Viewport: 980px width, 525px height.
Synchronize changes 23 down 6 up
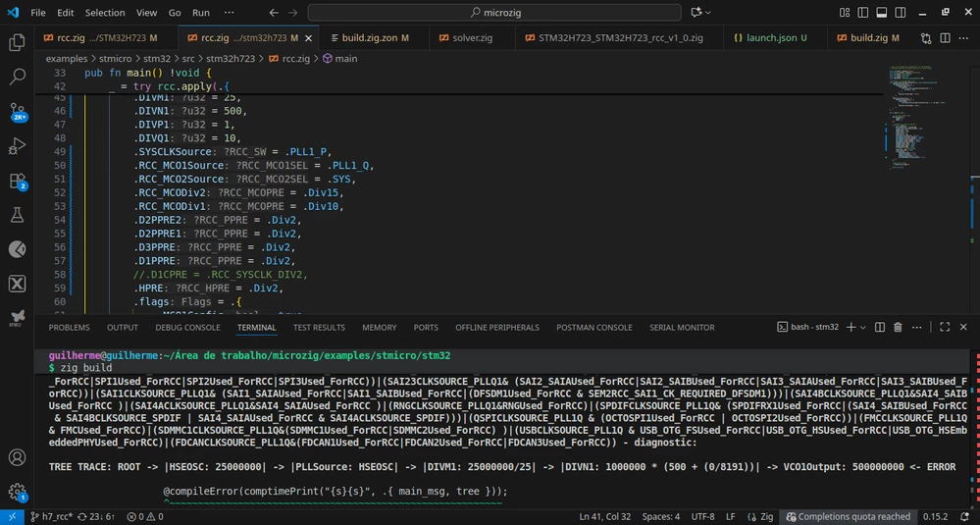coord(95,517)
